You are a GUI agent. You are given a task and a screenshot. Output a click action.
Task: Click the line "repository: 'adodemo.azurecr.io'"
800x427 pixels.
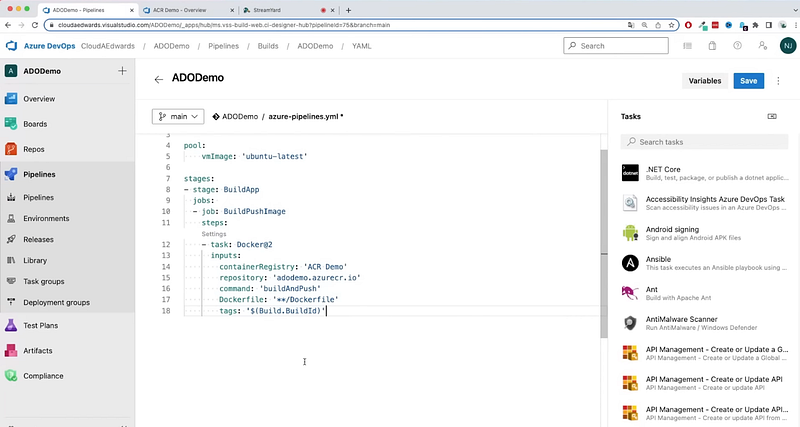[x=290, y=278]
